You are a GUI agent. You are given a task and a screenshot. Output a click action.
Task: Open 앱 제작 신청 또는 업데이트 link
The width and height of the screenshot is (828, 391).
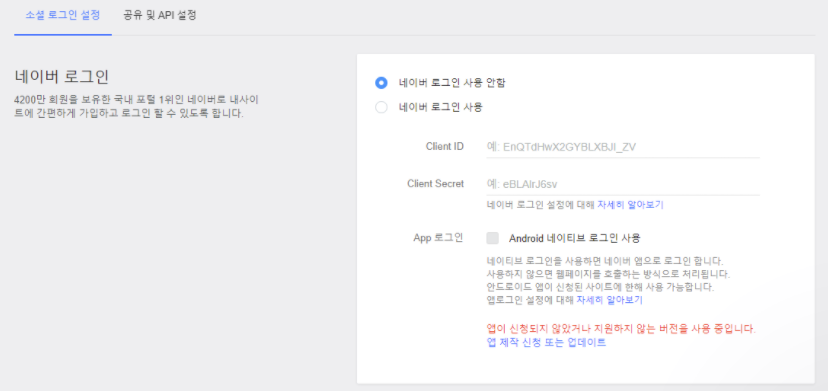click(546, 343)
